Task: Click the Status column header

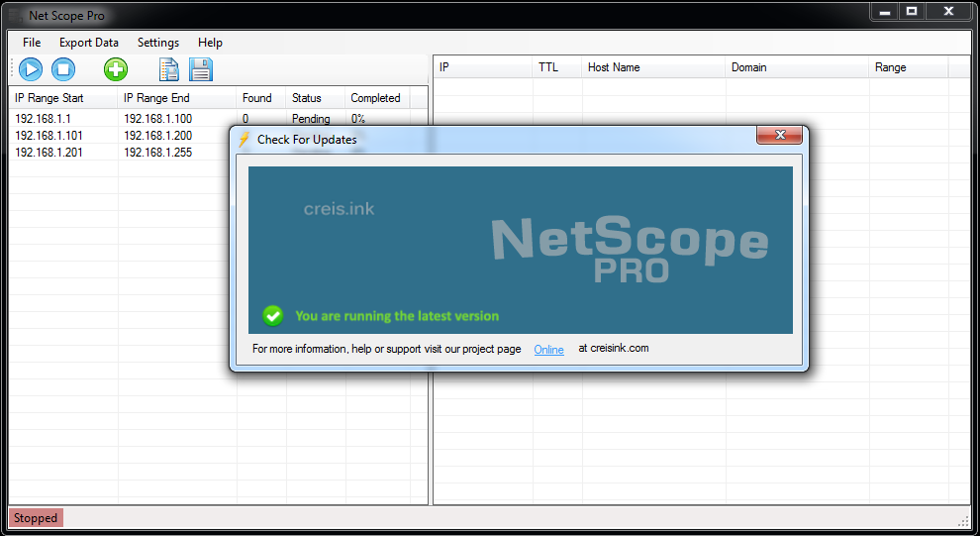Action: [x=316, y=98]
